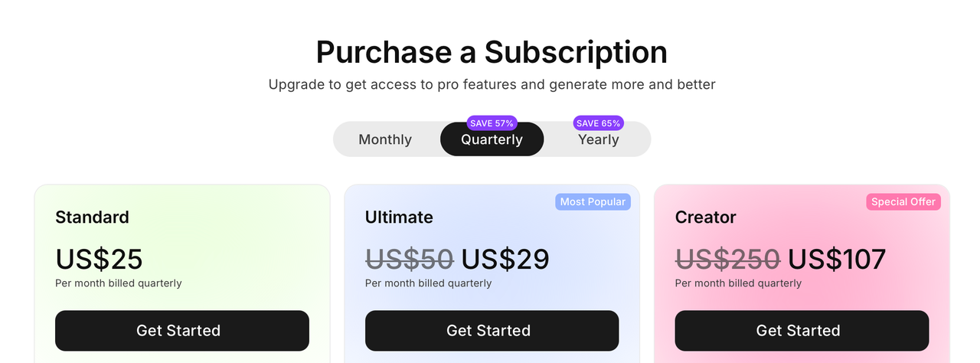Screen dimensions: 980x363
Task: Click the SAVE 57% badge
Action: (492, 123)
